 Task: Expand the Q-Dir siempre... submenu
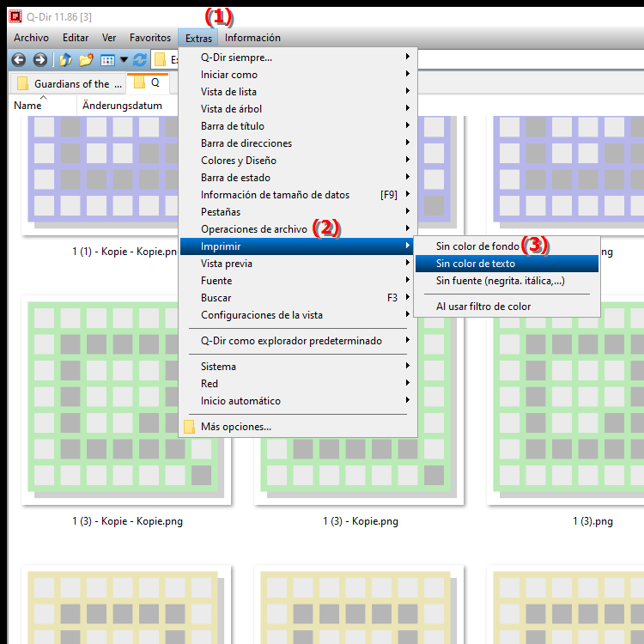pyautogui.click(x=299, y=57)
